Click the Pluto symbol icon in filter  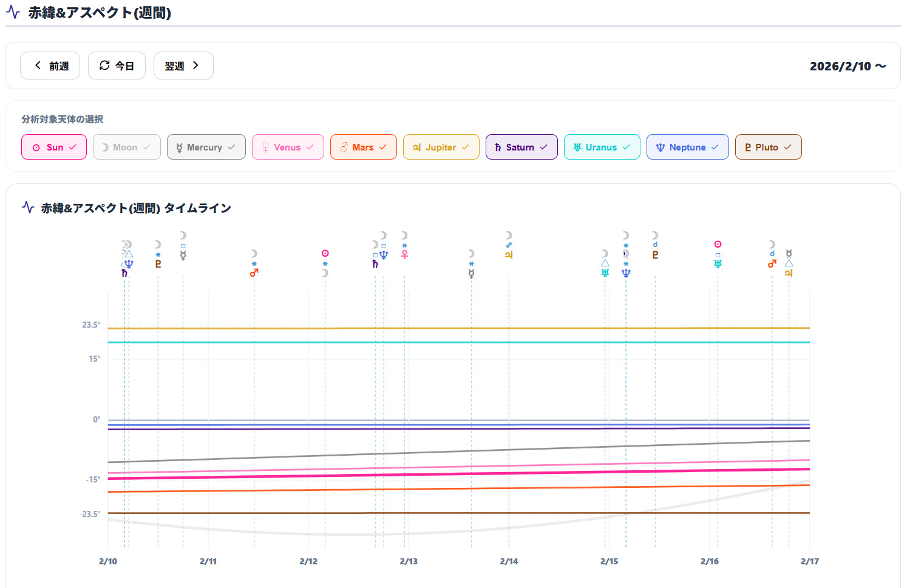(748, 147)
